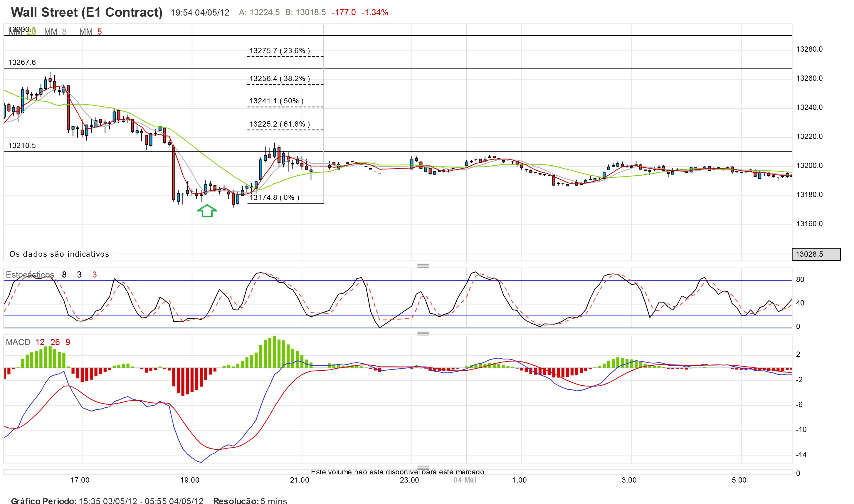The image size is (854, 504).
Task: Click the 5:00 time axis label
Action: (739, 480)
